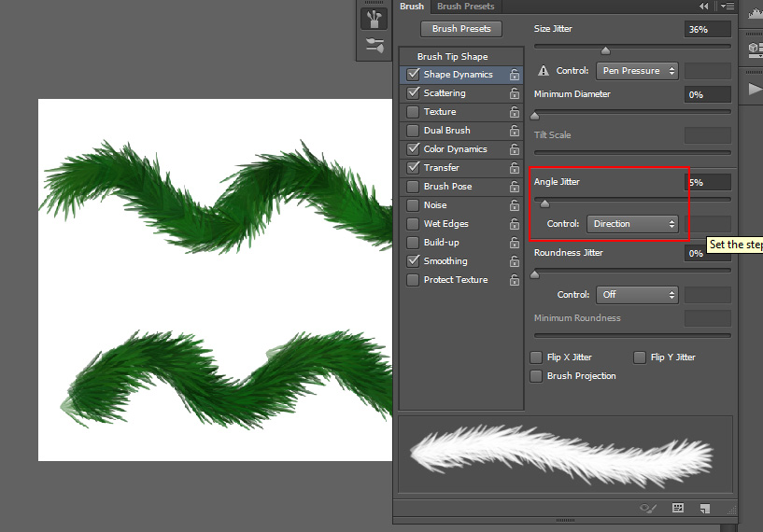
Task: Open the Size Jitter Control dropdown
Action: tap(636, 71)
